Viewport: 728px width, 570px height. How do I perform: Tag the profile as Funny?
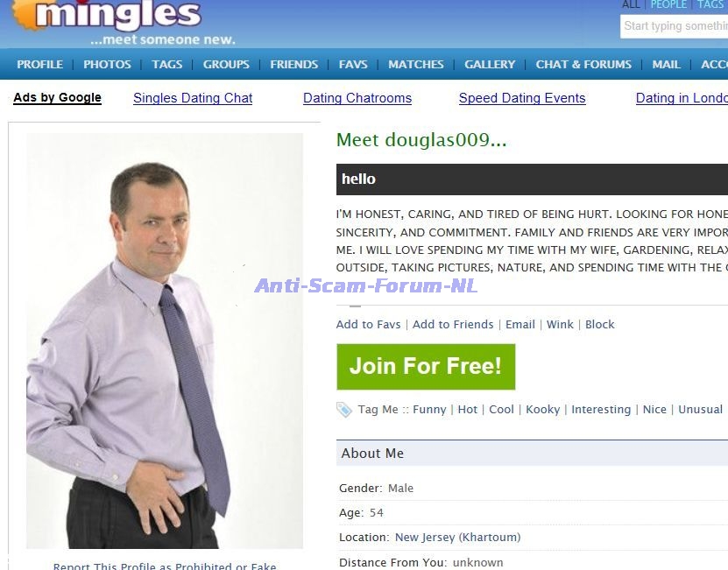click(x=429, y=410)
